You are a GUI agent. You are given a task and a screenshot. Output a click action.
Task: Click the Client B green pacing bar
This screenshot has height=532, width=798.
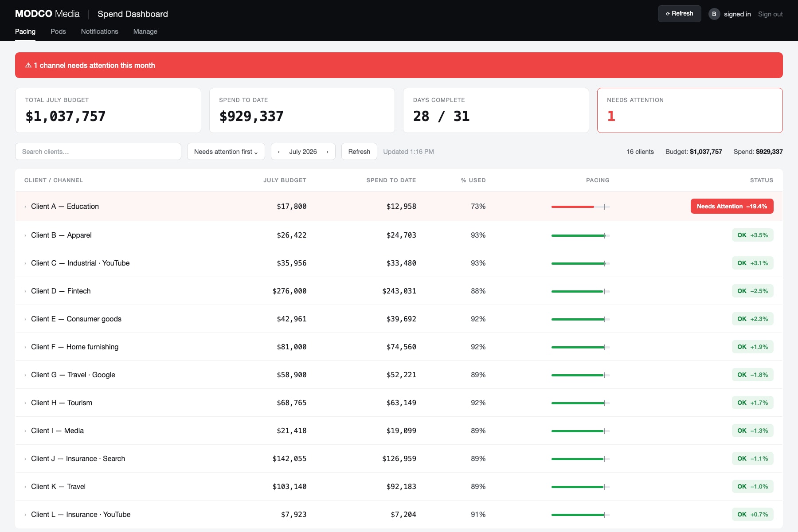point(581,235)
